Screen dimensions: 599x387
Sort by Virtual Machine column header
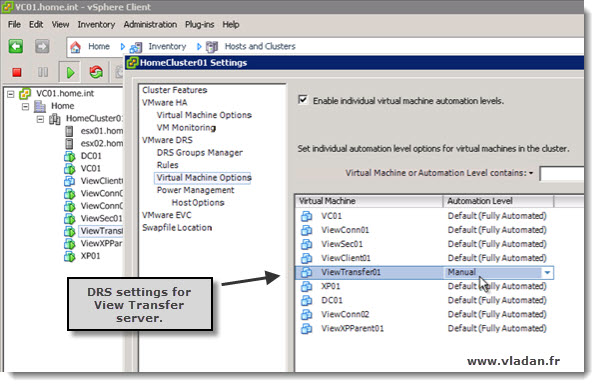369,201
